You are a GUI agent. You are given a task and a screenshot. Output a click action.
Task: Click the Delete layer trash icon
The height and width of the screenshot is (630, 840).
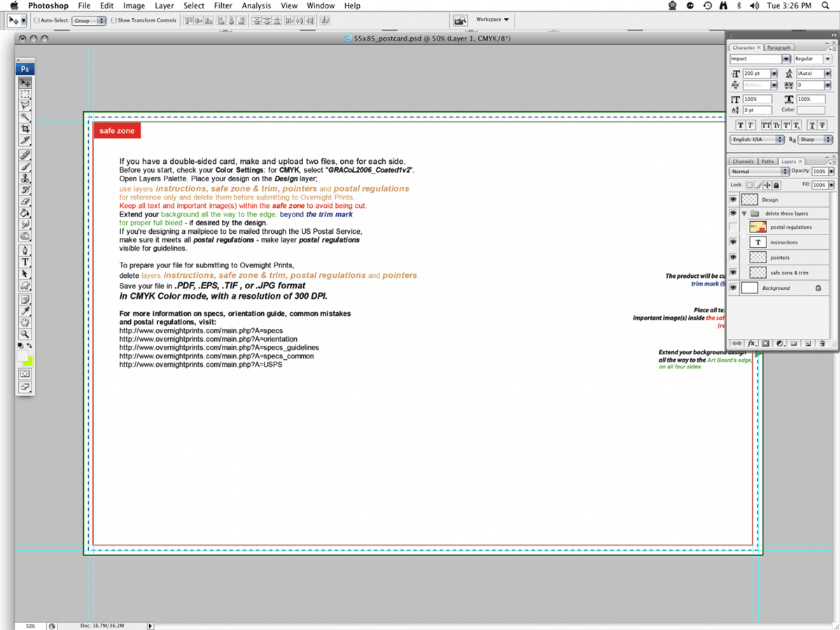point(820,344)
